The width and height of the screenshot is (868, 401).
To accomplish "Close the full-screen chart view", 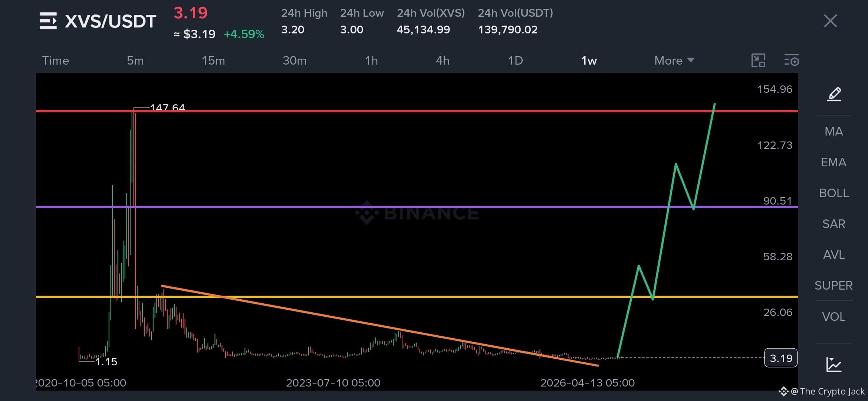I will 830,21.
